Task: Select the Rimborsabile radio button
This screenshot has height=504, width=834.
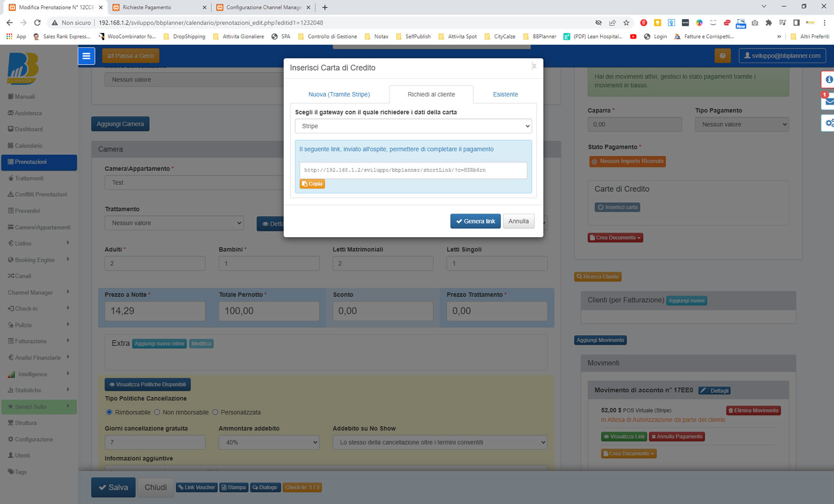Action: pos(109,412)
